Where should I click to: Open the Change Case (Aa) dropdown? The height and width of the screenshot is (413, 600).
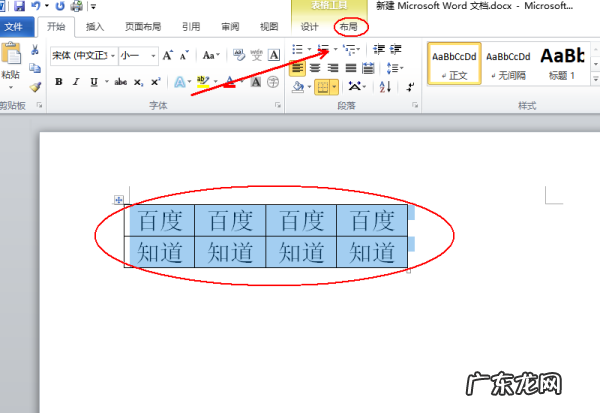pyautogui.click(x=211, y=56)
